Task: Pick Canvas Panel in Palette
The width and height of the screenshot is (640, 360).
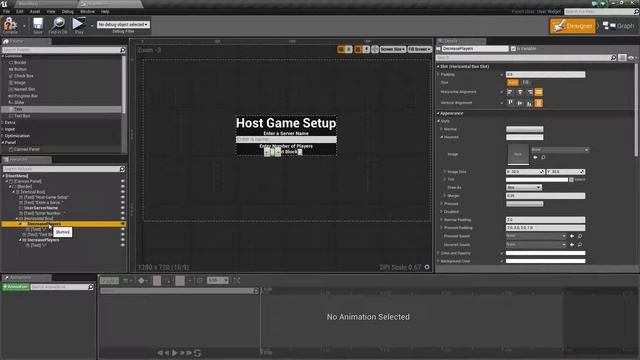Action: click(27, 149)
